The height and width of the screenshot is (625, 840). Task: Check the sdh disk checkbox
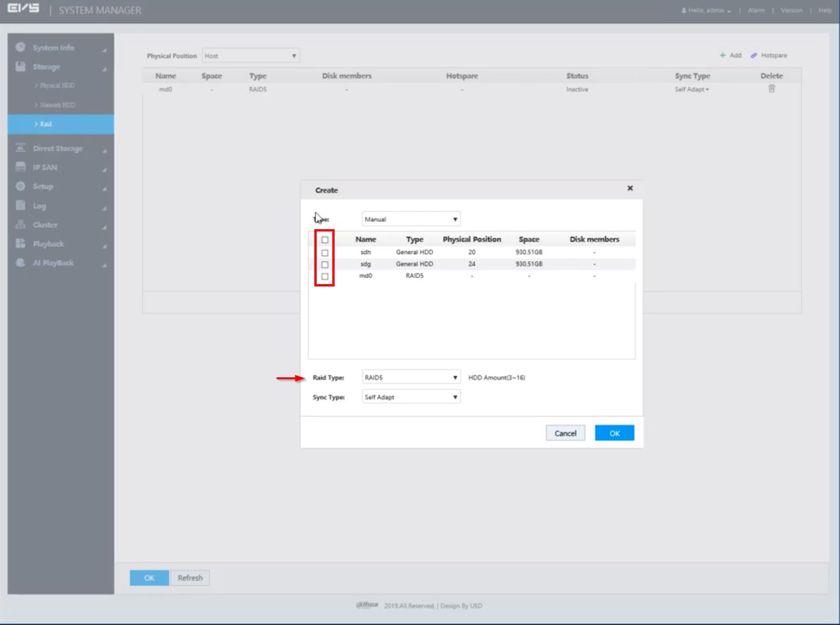(325, 253)
